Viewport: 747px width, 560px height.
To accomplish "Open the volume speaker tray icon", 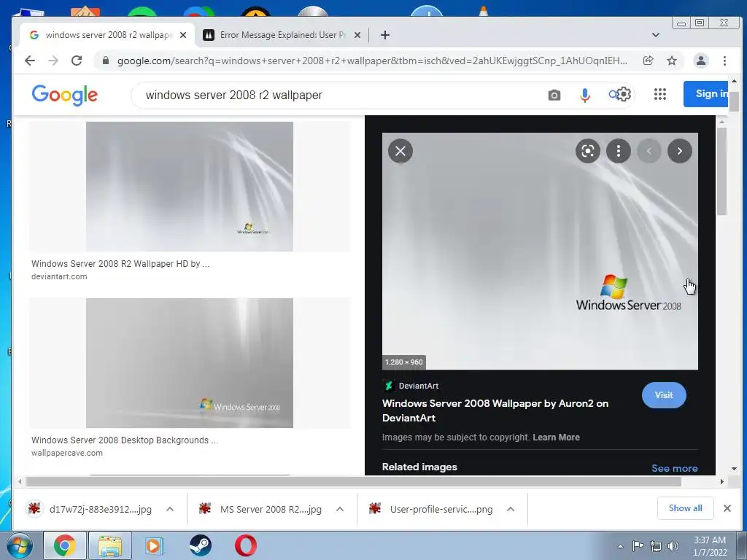I will [673, 546].
